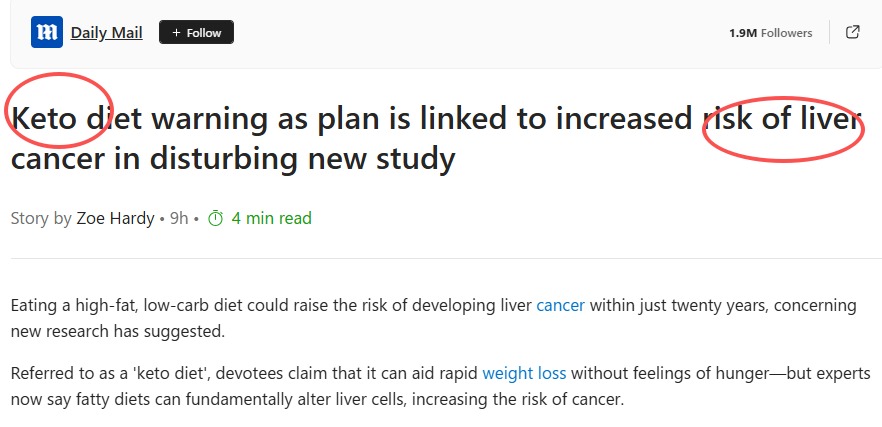Open the 'weight loss' hyperlink

click(524, 374)
